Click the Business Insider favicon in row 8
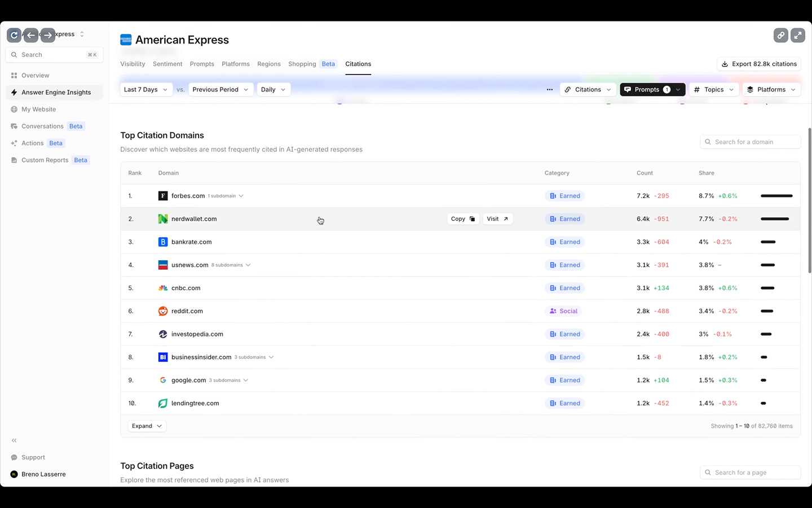 (x=163, y=357)
